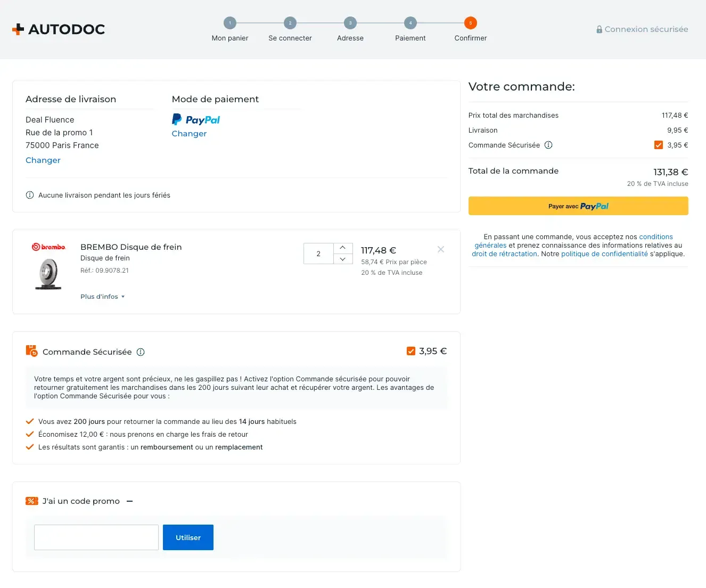Click the info icon next to Aucune livraison notice
The image size is (706, 588).
(x=30, y=195)
